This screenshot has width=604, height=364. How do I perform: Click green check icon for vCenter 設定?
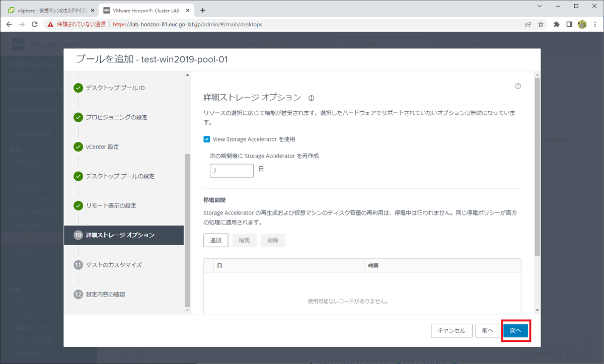78,147
